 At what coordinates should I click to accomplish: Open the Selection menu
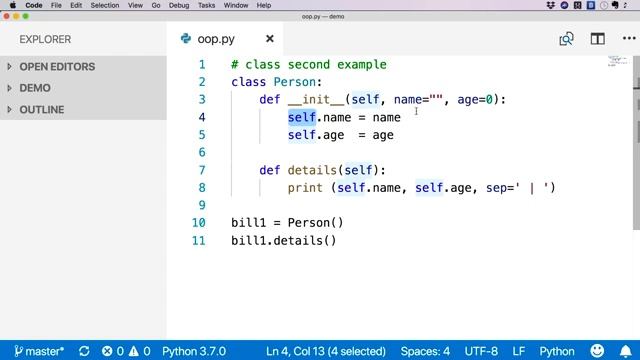[x=105, y=5]
